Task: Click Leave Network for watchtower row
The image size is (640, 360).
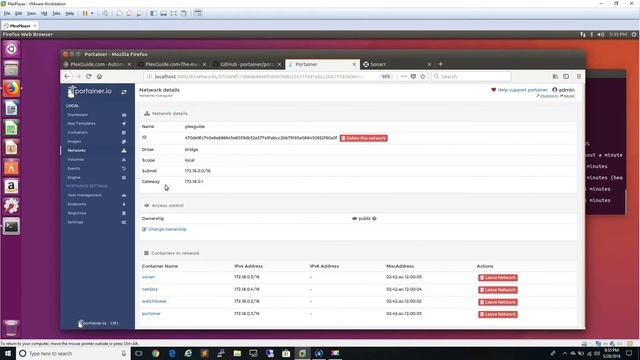Action: [x=498, y=302]
